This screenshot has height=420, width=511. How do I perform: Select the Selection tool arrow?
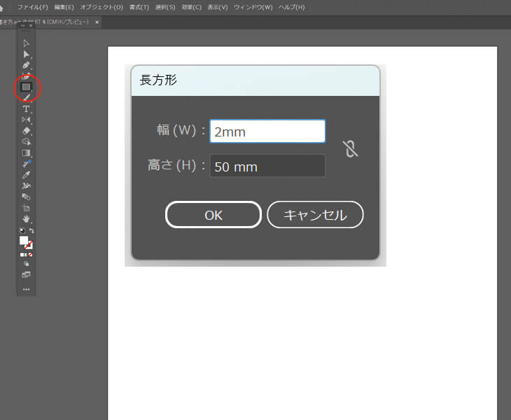click(26, 43)
